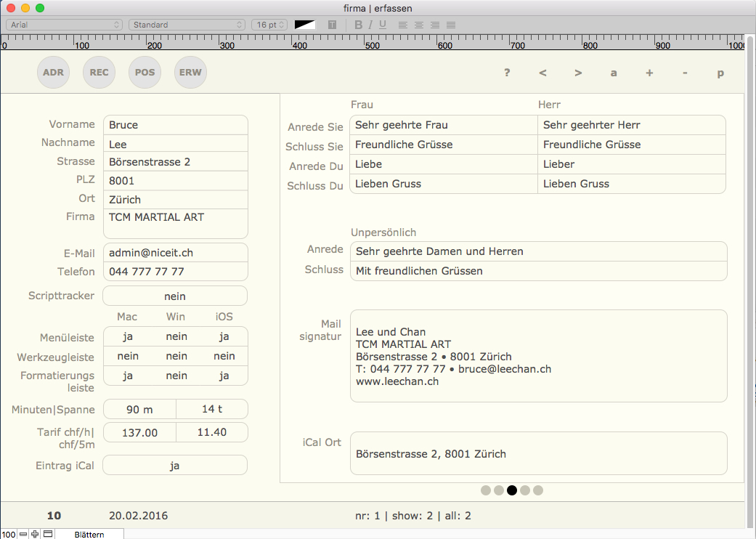This screenshot has height=539, width=756.
Task: Select the POS round button
Action: pyautogui.click(x=145, y=73)
